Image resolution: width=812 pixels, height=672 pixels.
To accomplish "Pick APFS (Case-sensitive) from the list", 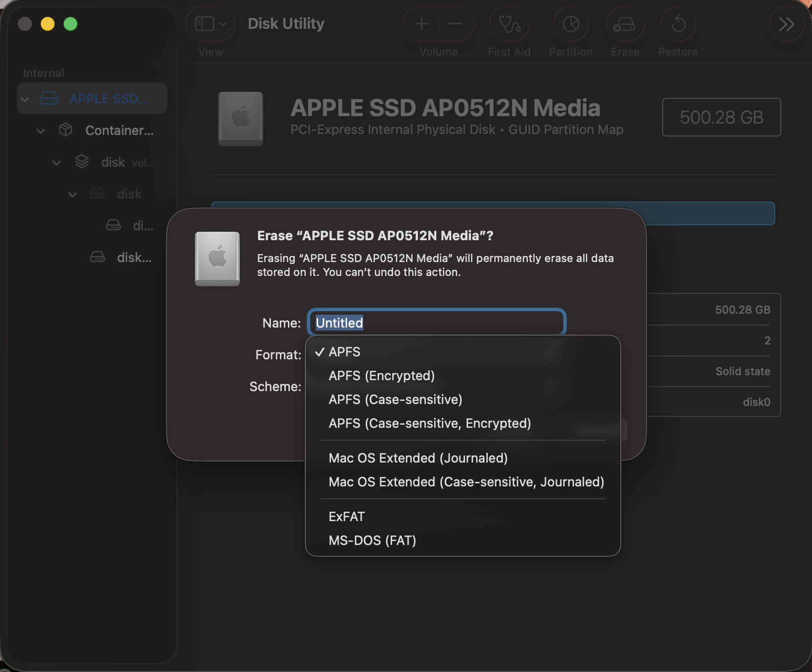I will (395, 400).
